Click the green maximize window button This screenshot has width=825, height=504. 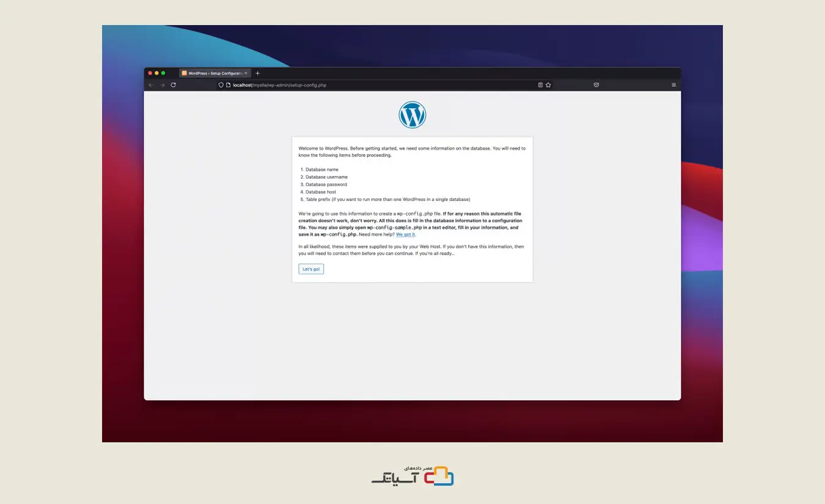[x=163, y=73]
